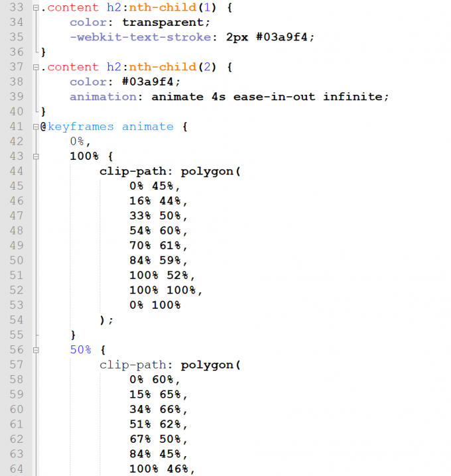The height and width of the screenshot is (476, 451).
Task: Collapse the @keyframes block fold on line 41
Action: point(36,127)
